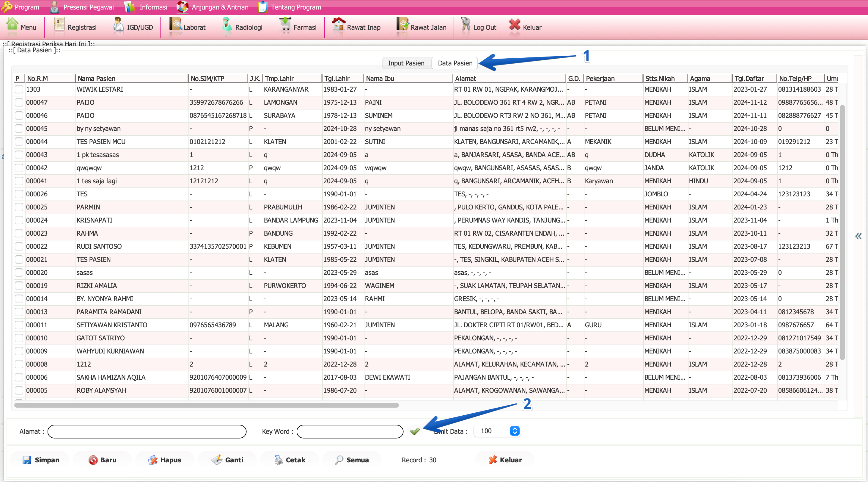The height and width of the screenshot is (482, 868).
Task: Sort by the Tgl.Daftar column header
Action: click(x=754, y=79)
